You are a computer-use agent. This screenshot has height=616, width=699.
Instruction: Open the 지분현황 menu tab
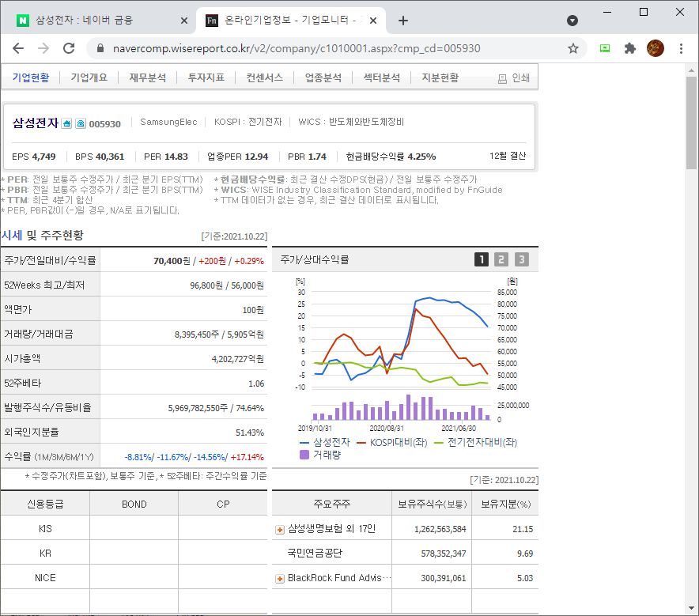(440, 77)
